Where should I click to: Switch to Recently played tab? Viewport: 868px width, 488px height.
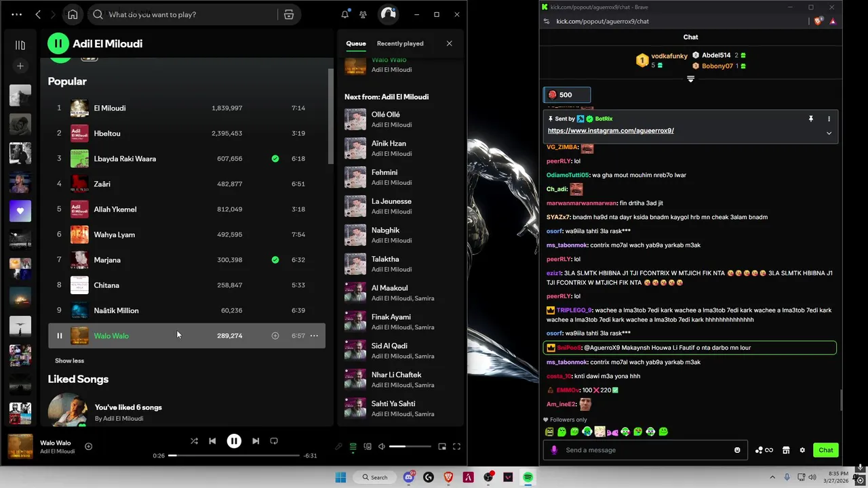(400, 43)
